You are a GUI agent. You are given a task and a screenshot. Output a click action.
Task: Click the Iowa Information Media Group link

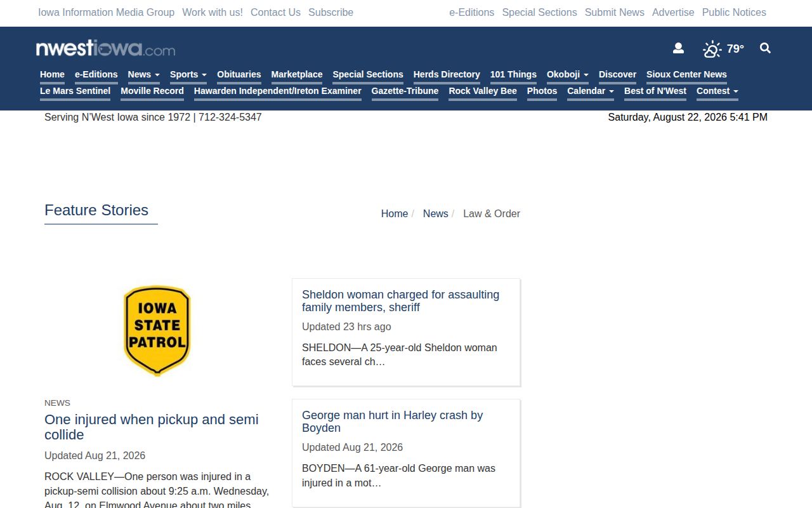coord(106,12)
